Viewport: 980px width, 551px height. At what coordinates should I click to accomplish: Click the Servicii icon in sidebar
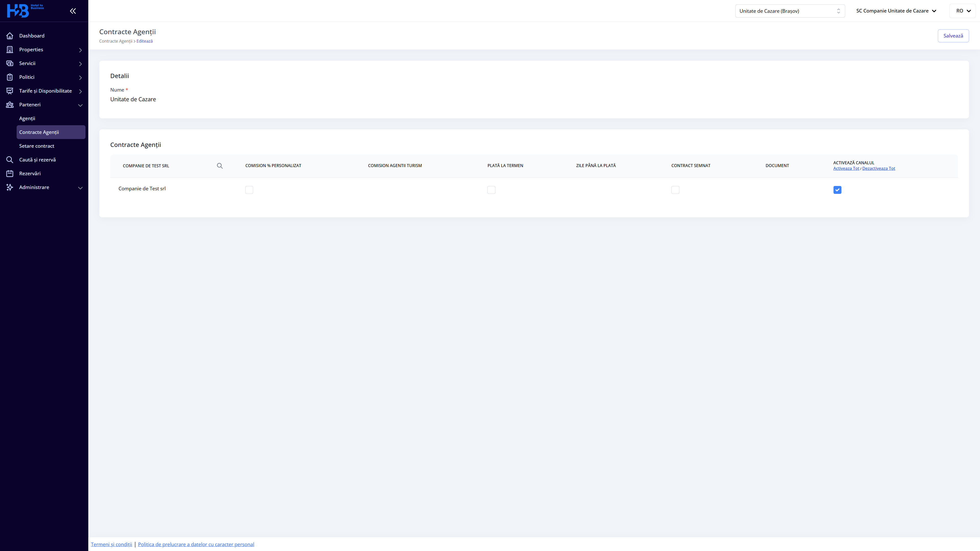point(10,63)
